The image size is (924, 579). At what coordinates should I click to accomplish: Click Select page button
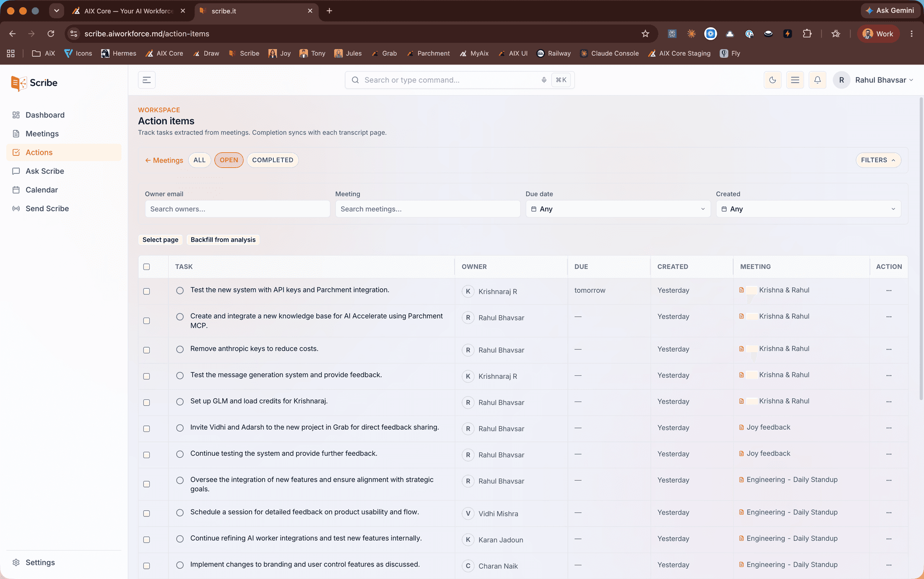click(160, 240)
